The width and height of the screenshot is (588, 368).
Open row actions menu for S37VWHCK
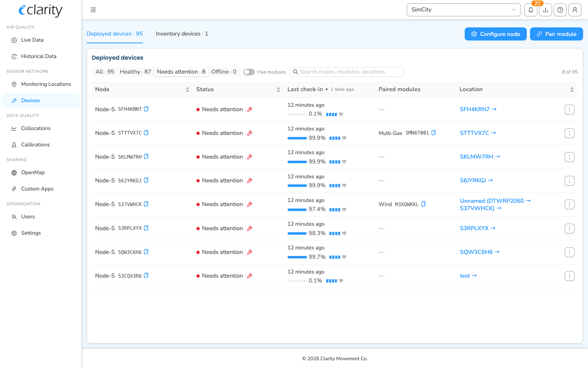click(569, 204)
